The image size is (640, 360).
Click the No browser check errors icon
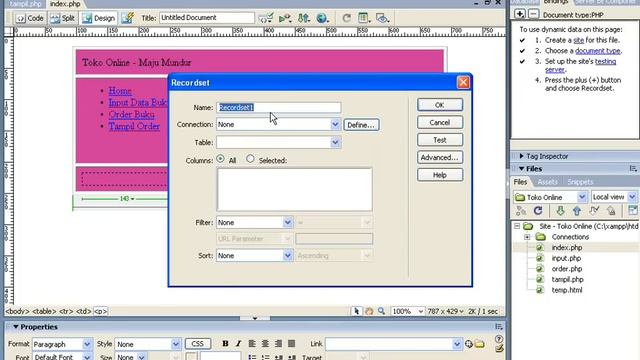coord(267,18)
